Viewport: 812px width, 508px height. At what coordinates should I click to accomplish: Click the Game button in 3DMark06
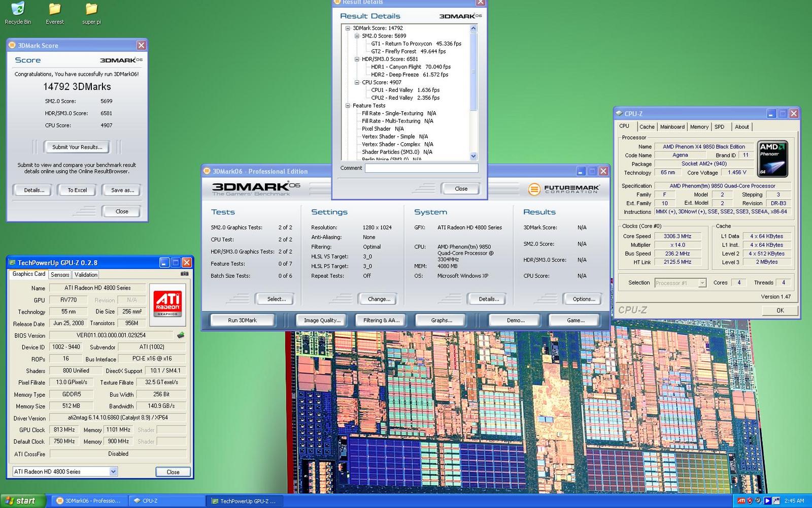pos(576,320)
